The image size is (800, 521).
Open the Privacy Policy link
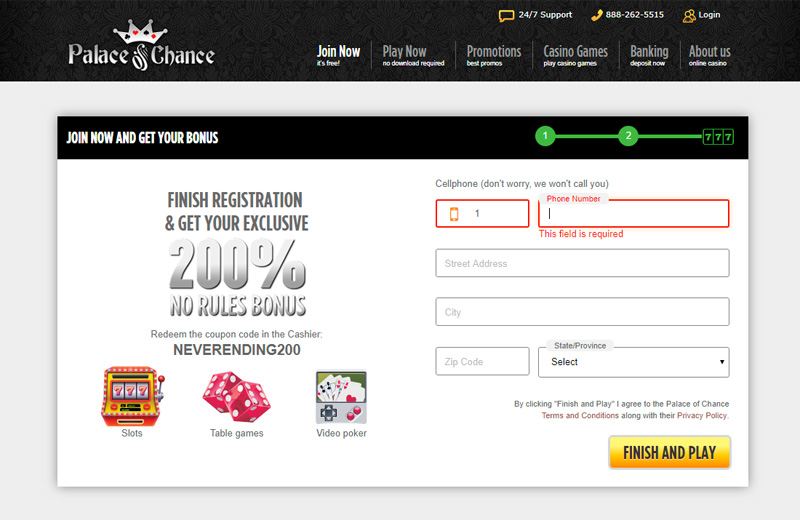tap(702, 415)
